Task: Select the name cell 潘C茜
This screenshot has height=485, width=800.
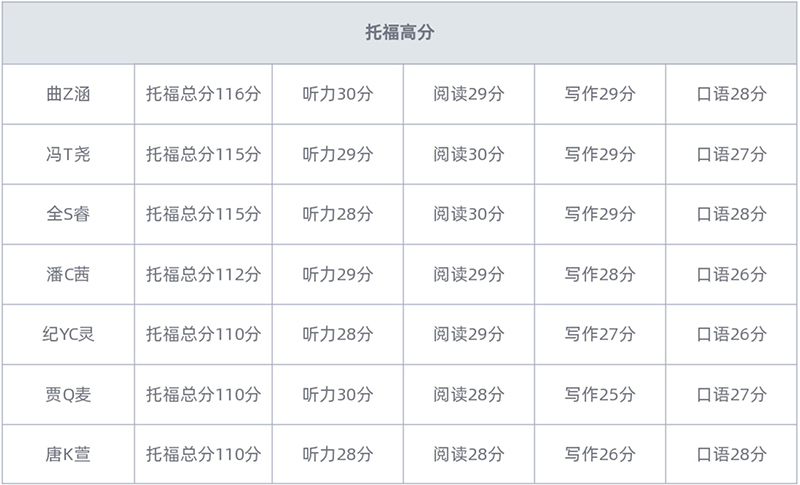Action: click(x=68, y=274)
